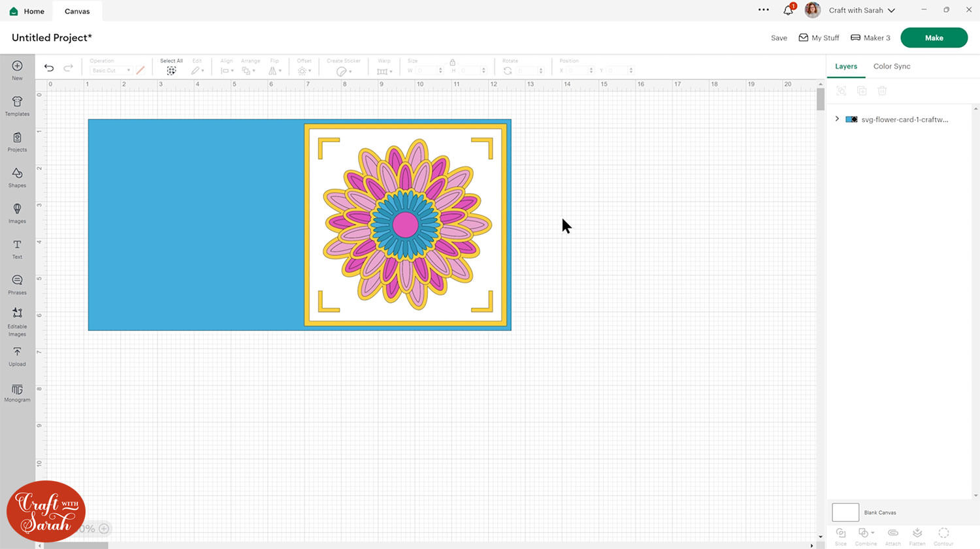Viewport: 980px width, 549px height.
Task: Select the Text tool
Action: 17,247
